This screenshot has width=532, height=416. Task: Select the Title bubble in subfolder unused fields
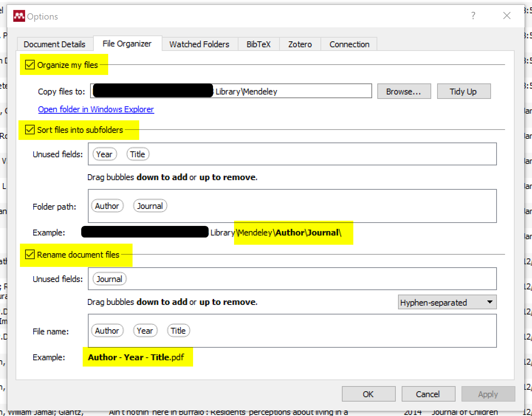click(x=138, y=154)
